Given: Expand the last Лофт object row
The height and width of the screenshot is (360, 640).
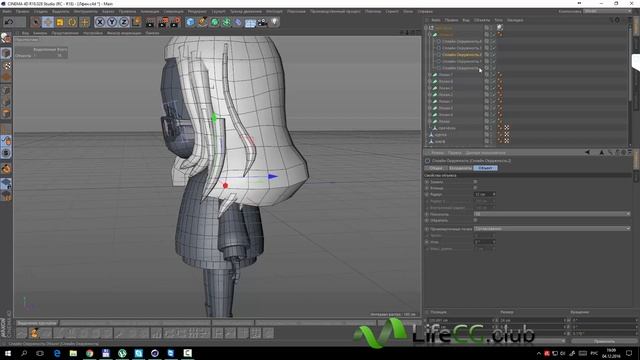Looking at the screenshot, I should [x=430, y=121].
